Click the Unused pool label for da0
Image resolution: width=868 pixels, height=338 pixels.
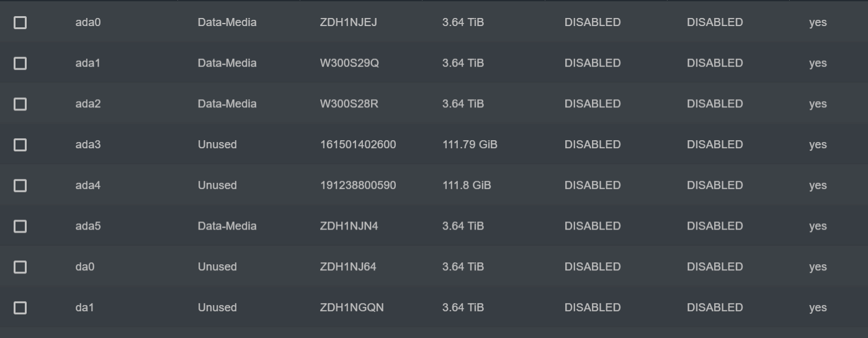click(217, 267)
